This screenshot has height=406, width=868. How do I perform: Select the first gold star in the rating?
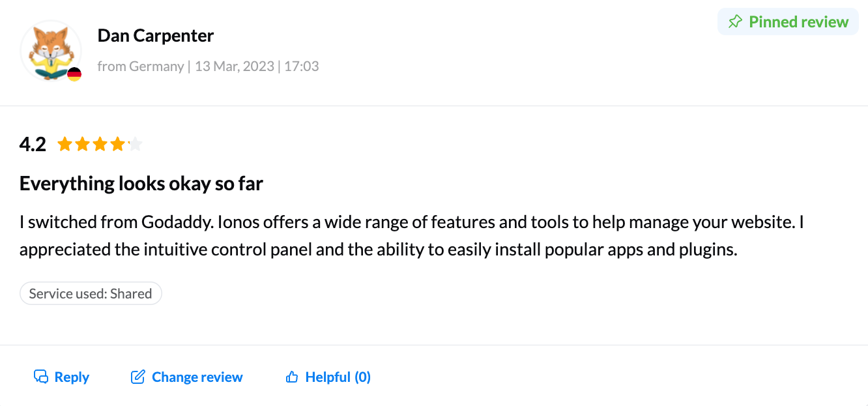click(65, 143)
